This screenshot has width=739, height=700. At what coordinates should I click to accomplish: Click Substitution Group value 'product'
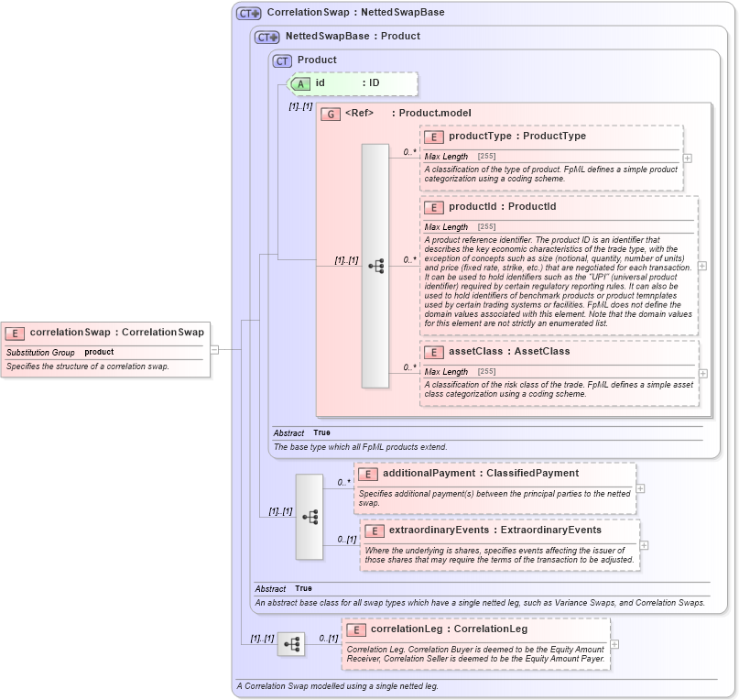coord(99,352)
